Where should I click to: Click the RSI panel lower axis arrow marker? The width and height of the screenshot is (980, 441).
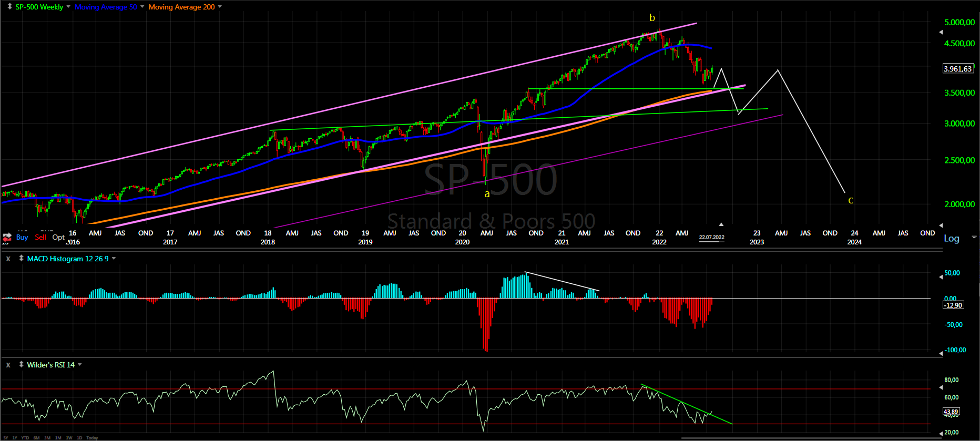coord(941,434)
